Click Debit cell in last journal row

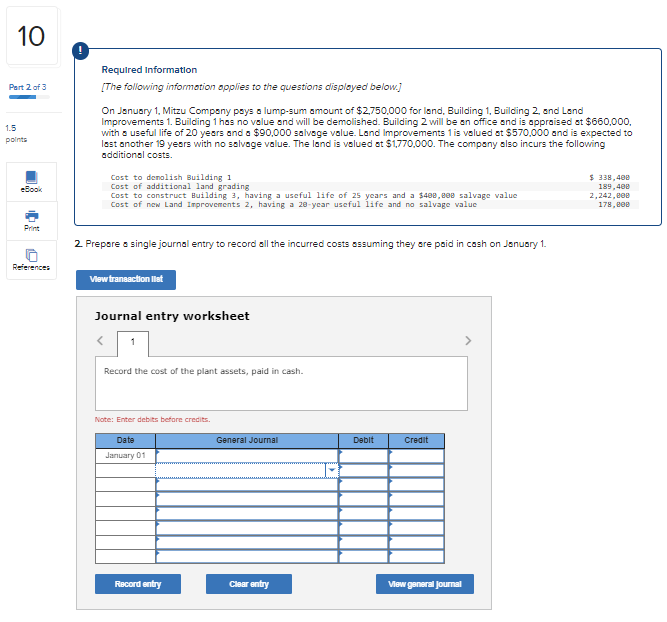point(364,556)
